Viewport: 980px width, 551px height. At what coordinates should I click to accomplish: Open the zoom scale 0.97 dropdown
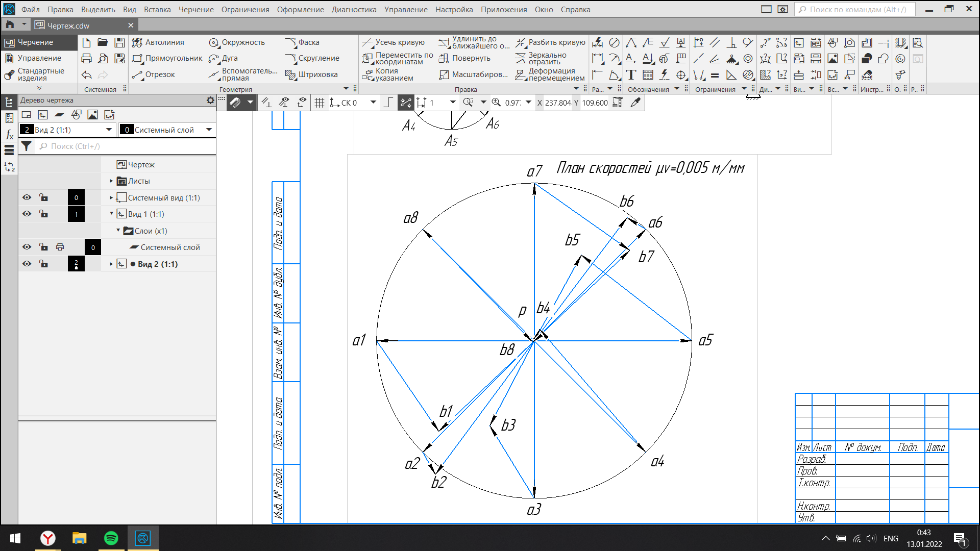tap(528, 103)
